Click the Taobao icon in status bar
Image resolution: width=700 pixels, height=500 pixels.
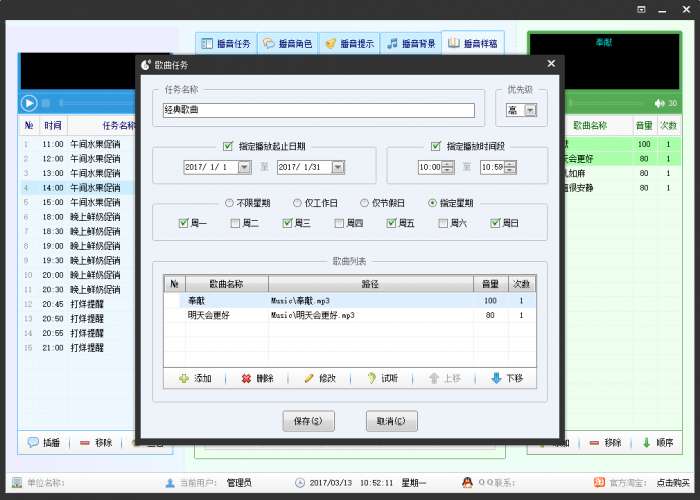[x=599, y=482]
